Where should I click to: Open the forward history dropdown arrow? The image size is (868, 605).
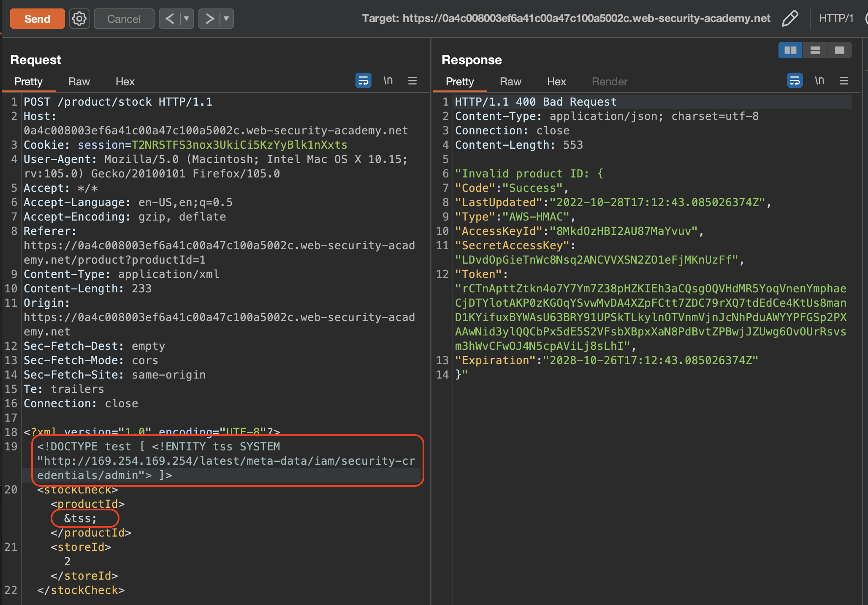226,19
